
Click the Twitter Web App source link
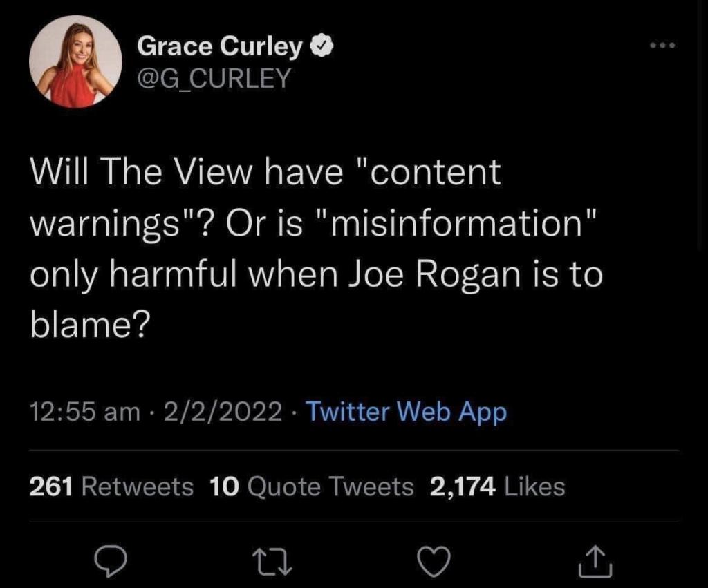pos(406,412)
